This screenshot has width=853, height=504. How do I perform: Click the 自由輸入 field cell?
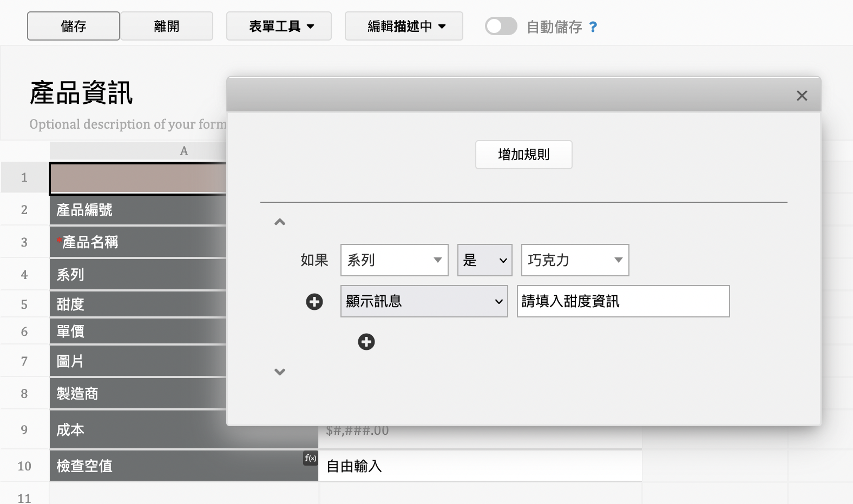click(481, 466)
